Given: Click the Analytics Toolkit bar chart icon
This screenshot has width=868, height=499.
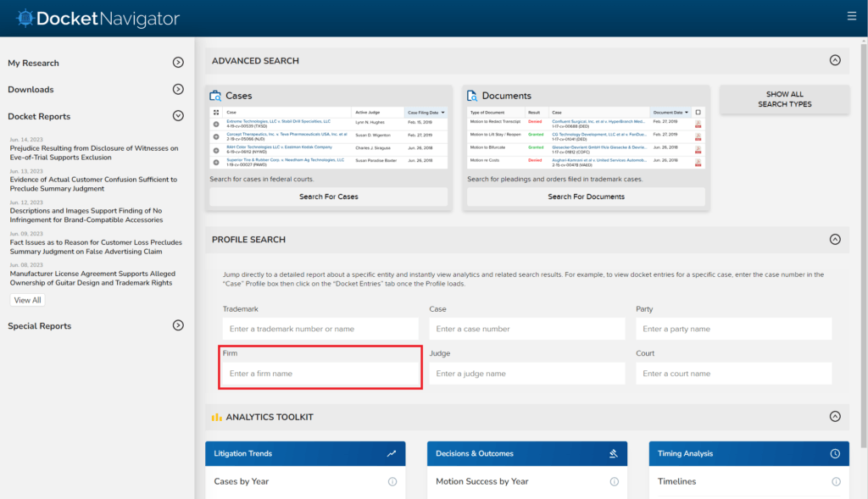Looking at the screenshot, I should coord(216,417).
